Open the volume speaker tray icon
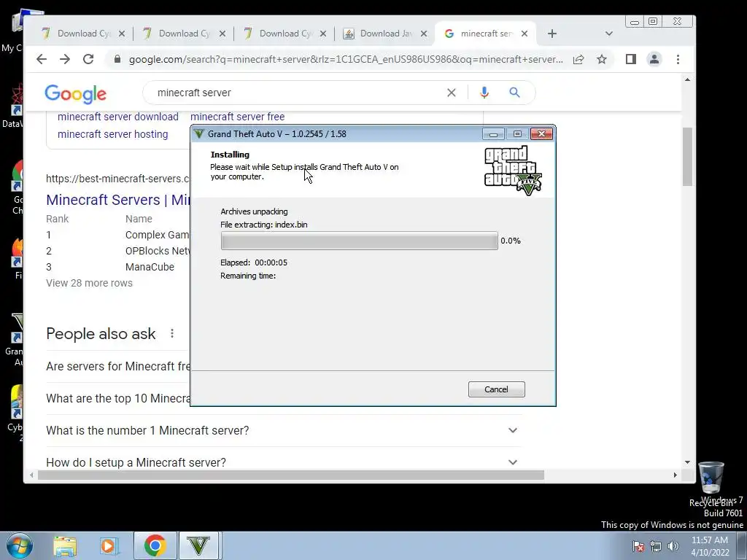The width and height of the screenshot is (747, 560). 673,546
